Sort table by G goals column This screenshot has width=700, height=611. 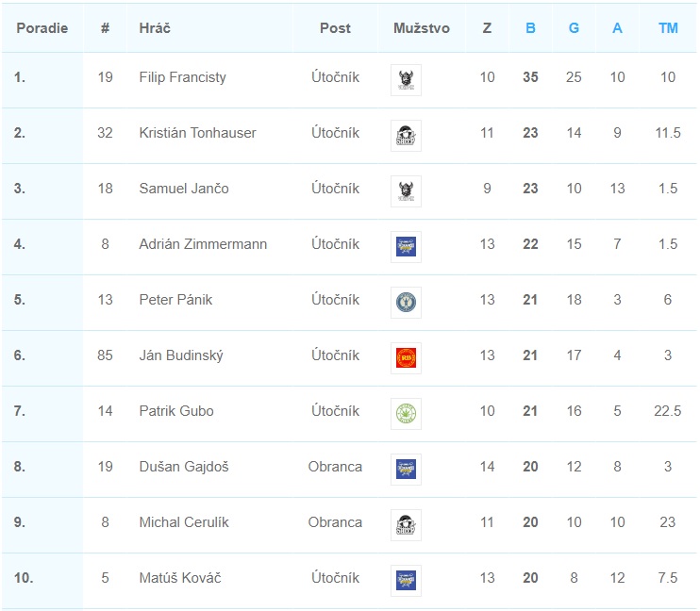(x=574, y=28)
